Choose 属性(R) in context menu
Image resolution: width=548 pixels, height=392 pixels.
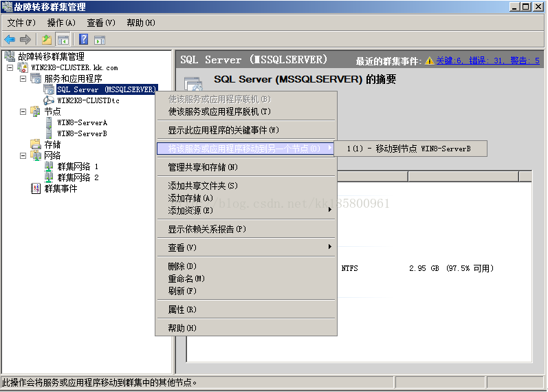[246, 309]
